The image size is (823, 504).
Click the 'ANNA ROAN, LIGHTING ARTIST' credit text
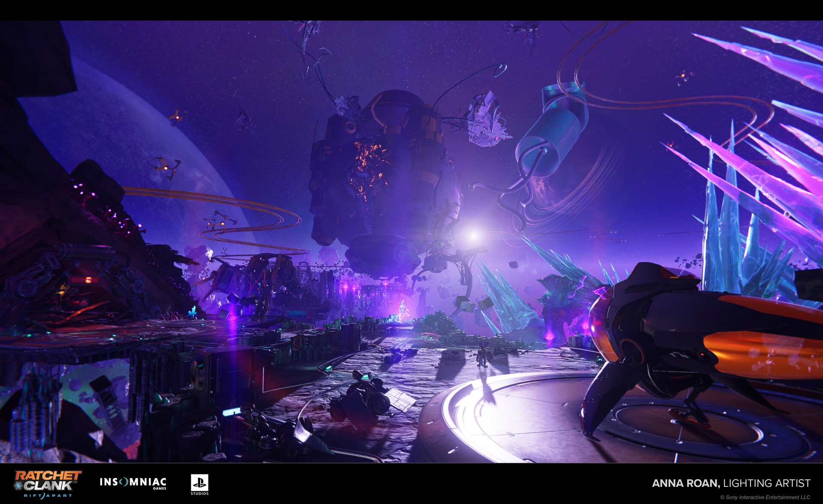tap(731, 483)
